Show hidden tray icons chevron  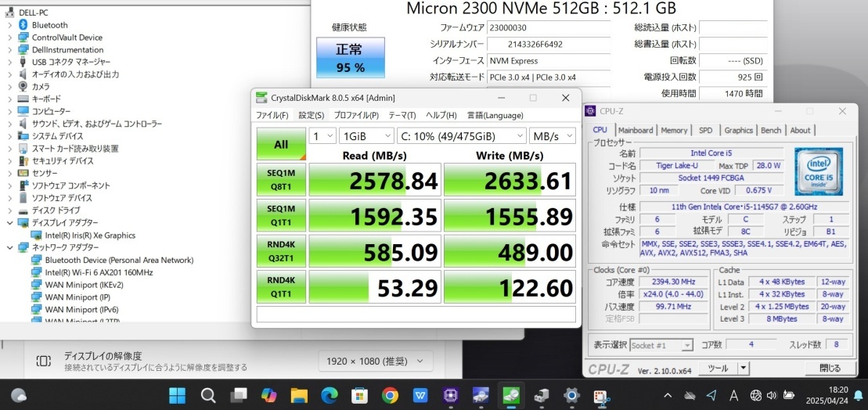coord(668,396)
